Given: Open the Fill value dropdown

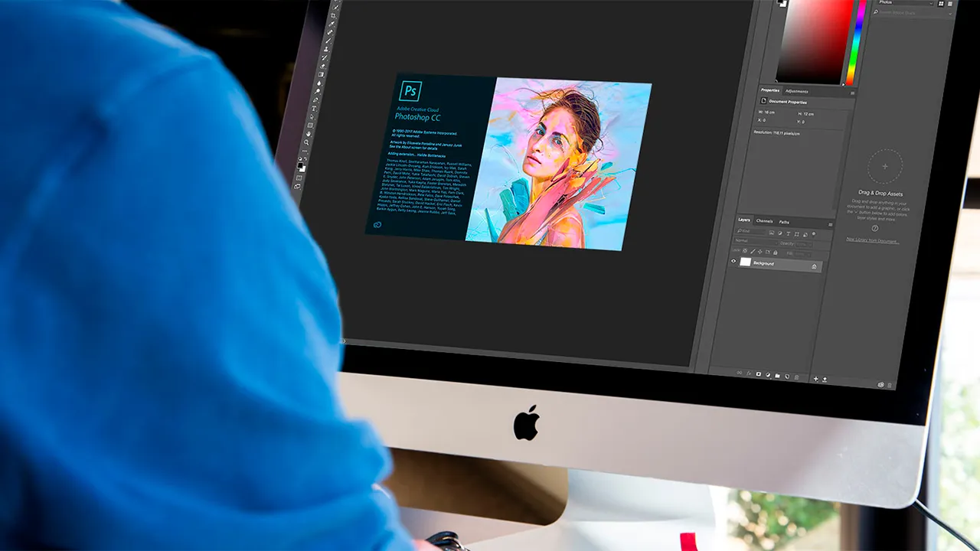Looking at the screenshot, I should click(802, 254).
